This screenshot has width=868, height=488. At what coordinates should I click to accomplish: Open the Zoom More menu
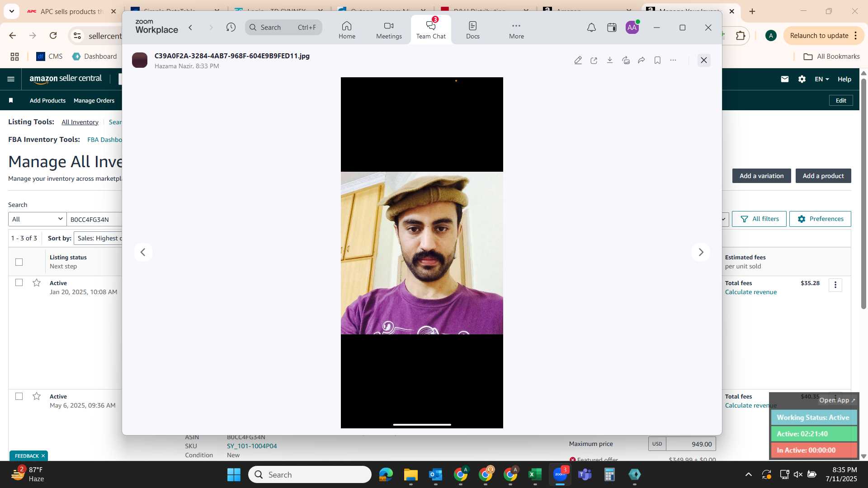516,30
